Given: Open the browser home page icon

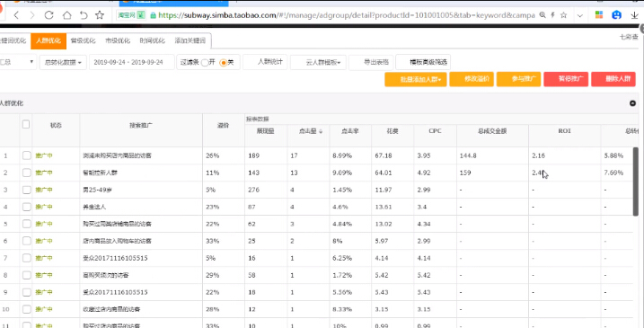Looking at the screenshot, I should click(x=66, y=15).
